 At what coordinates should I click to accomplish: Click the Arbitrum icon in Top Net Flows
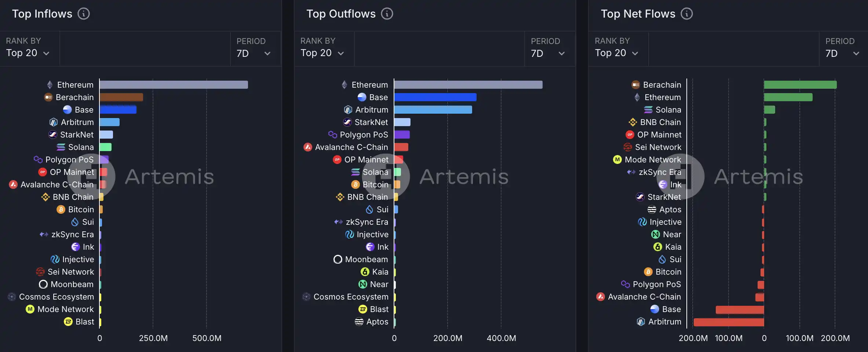coord(641,322)
